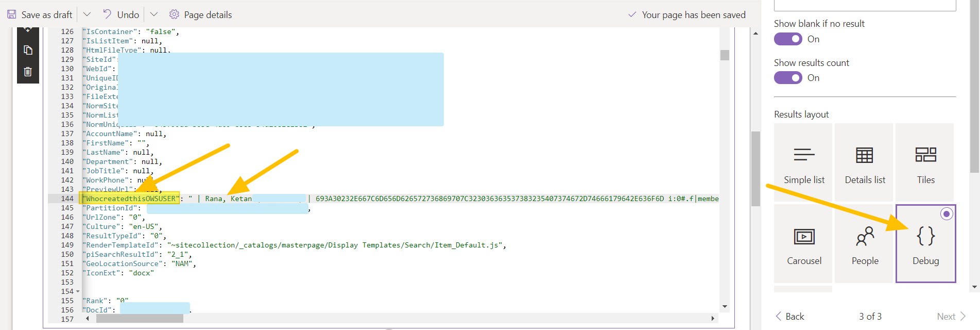980x330 pixels.
Task: Click the Debug layout radio button
Action: pos(947,213)
